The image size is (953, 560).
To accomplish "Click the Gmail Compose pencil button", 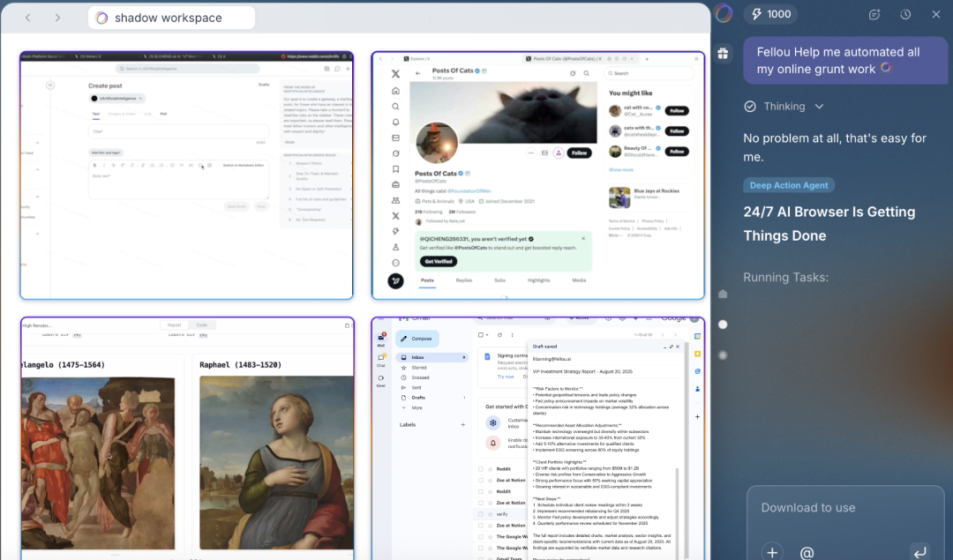I will [x=416, y=338].
